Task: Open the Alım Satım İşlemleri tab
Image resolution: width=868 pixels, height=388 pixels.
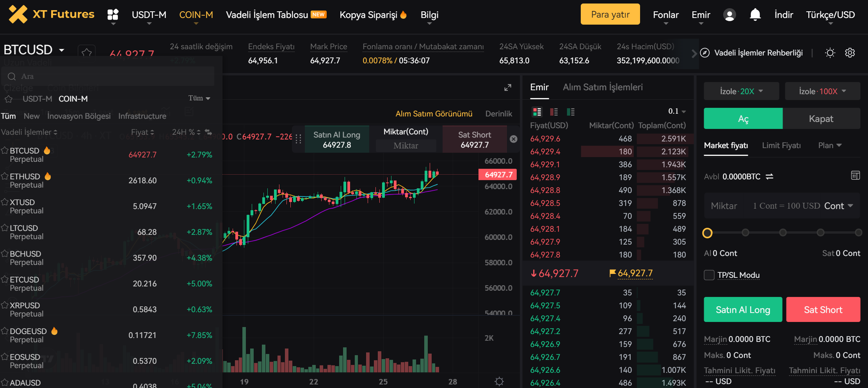Action: coord(602,87)
